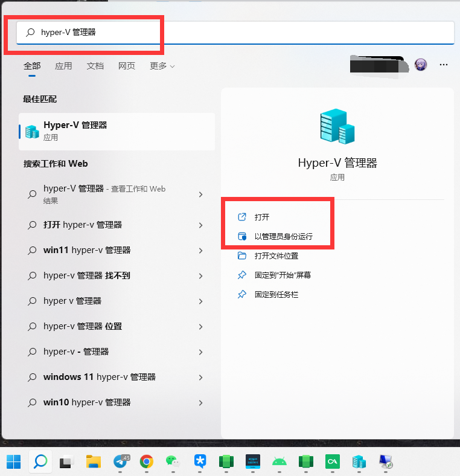The image size is (460, 476).
Task: Open File Explorer from the taskbar
Action: point(93,462)
